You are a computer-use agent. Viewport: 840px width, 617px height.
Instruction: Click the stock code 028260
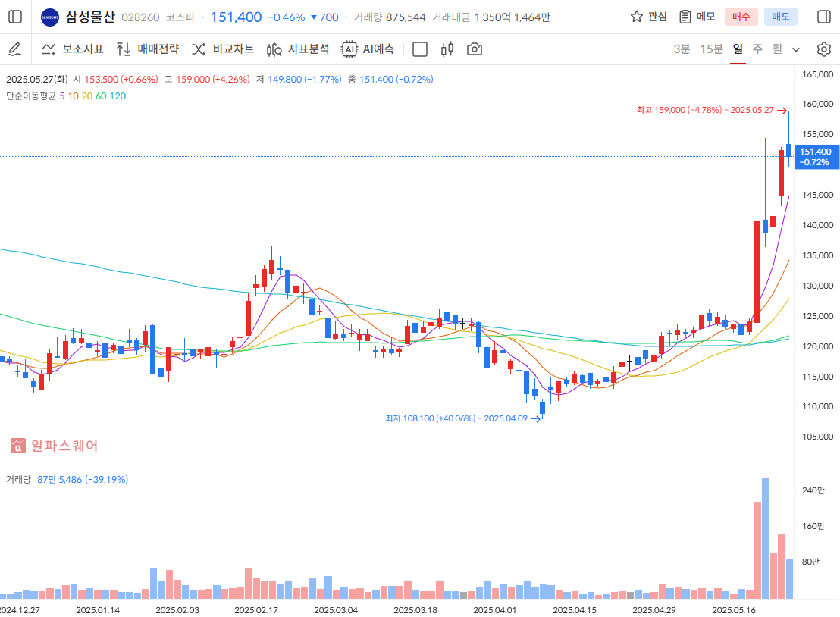point(140,17)
